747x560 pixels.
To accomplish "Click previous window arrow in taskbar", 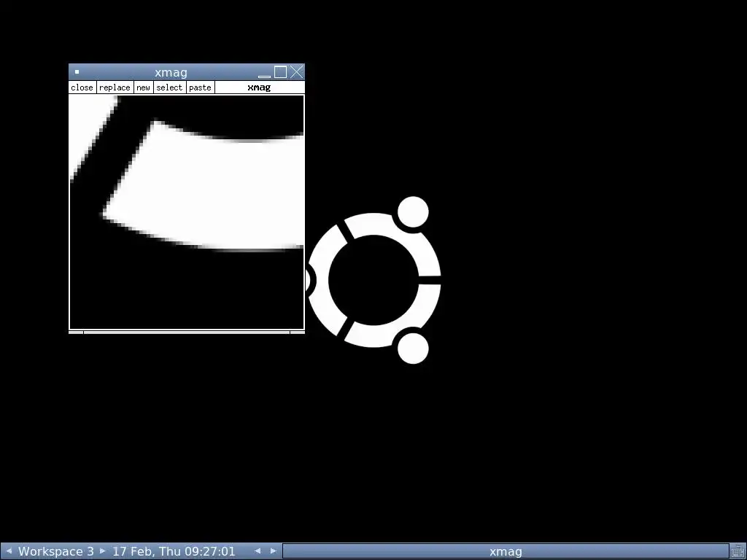I will tap(258, 551).
